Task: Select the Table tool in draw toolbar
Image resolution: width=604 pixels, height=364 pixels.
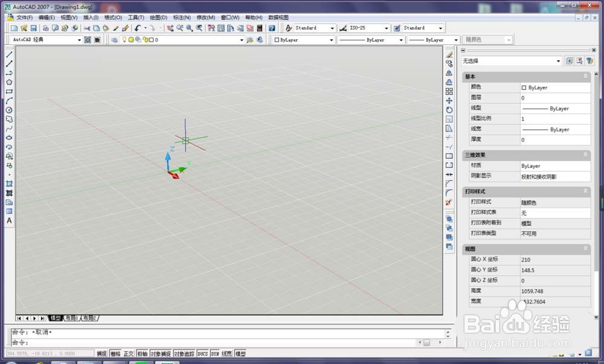Action: tap(9, 212)
